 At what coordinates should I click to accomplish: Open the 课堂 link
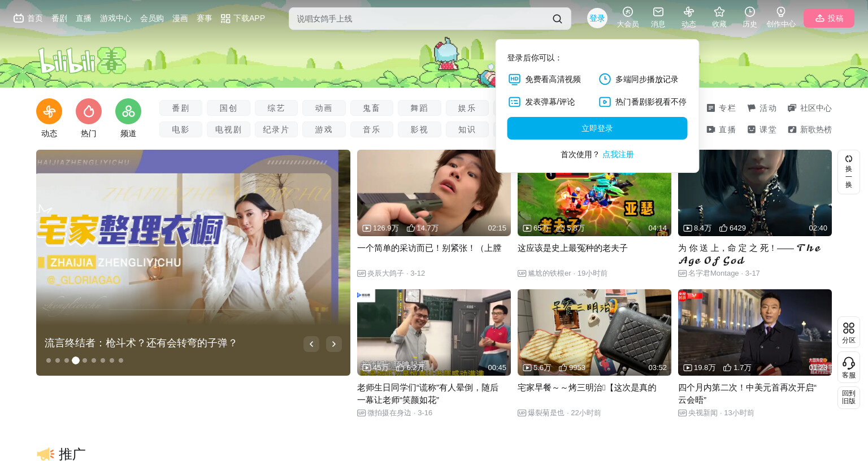coord(762,129)
